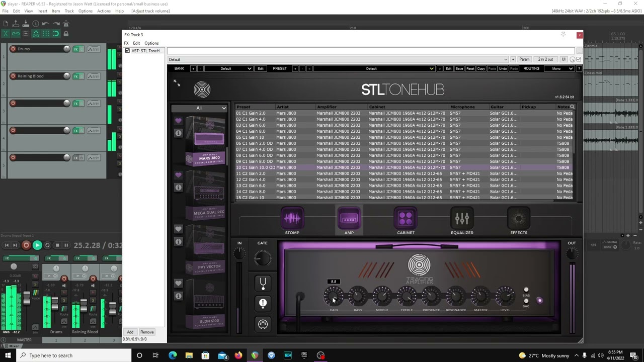The width and height of the screenshot is (644, 362).
Task: Open the STOMP pedal section
Action: click(x=292, y=218)
